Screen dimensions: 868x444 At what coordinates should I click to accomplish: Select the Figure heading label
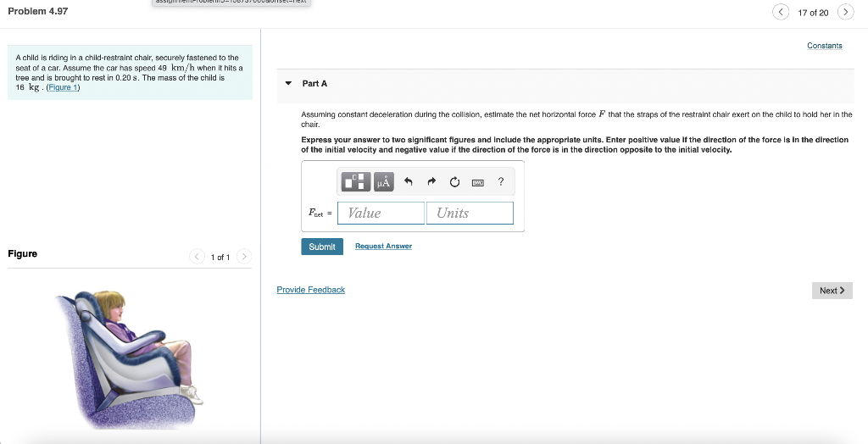pyautogui.click(x=23, y=254)
